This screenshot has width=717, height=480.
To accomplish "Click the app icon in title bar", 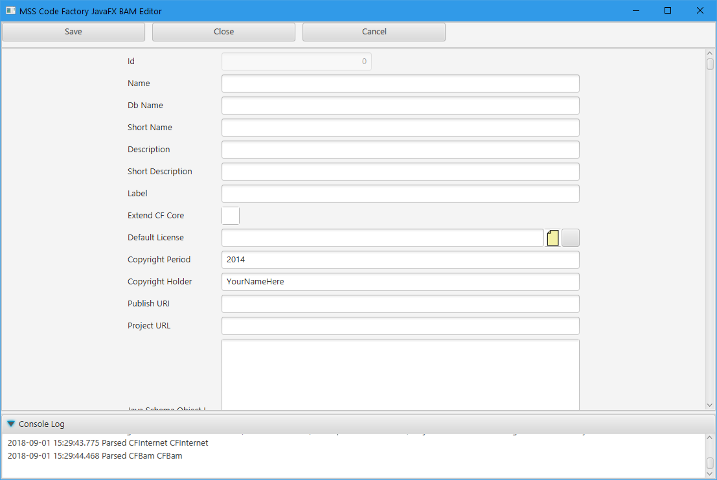I will [x=9, y=10].
